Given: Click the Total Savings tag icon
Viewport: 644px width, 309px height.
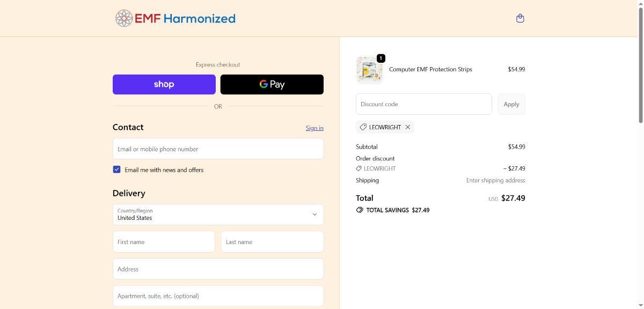Looking at the screenshot, I should pyautogui.click(x=360, y=210).
